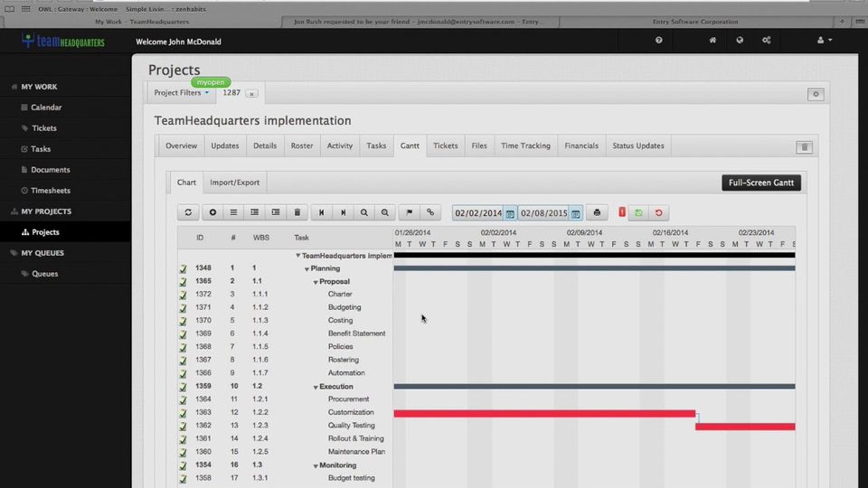Toggle checkbox for task 1371 Budgeting
The width and height of the screenshot is (868, 488).
pos(184,307)
